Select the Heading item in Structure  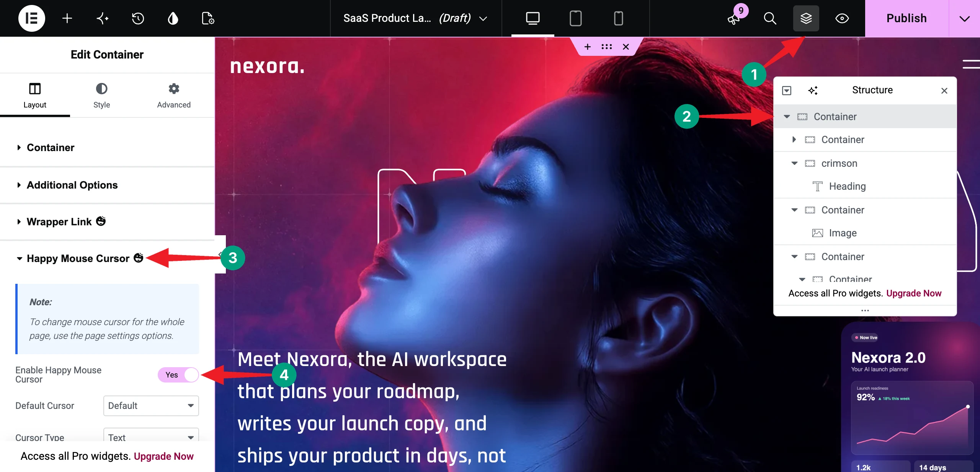(865, 186)
